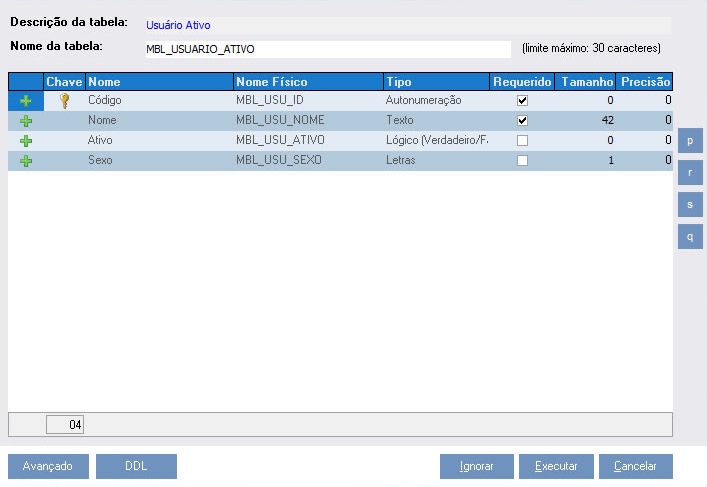Click the Executar button
The height and width of the screenshot is (487, 707).
[x=556, y=466]
